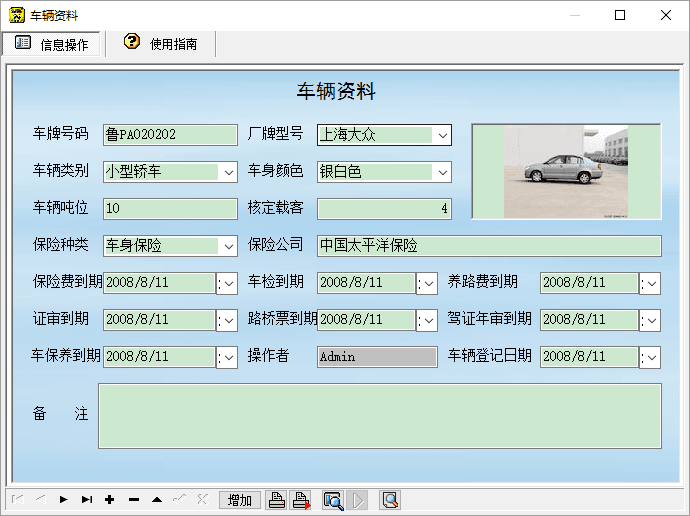
Task: Click the 车辆资料 window title icon
Action: pos(17,15)
